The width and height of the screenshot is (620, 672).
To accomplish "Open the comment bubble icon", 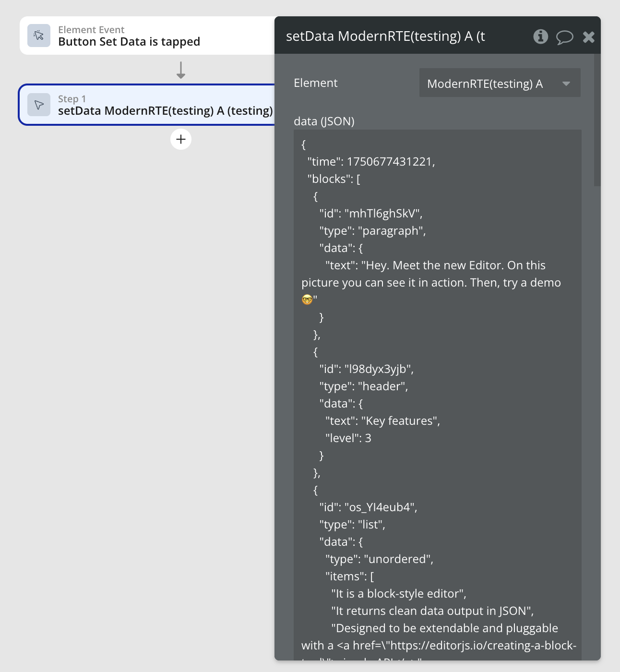I will click(564, 37).
